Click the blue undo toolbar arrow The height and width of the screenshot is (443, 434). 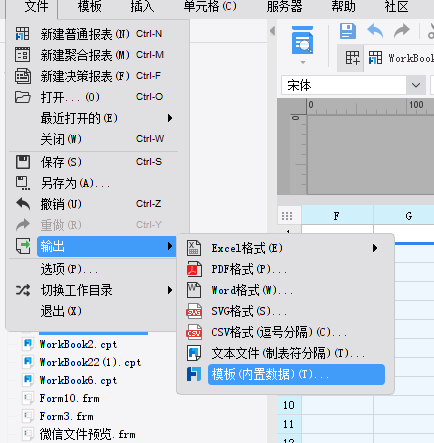coord(375,31)
